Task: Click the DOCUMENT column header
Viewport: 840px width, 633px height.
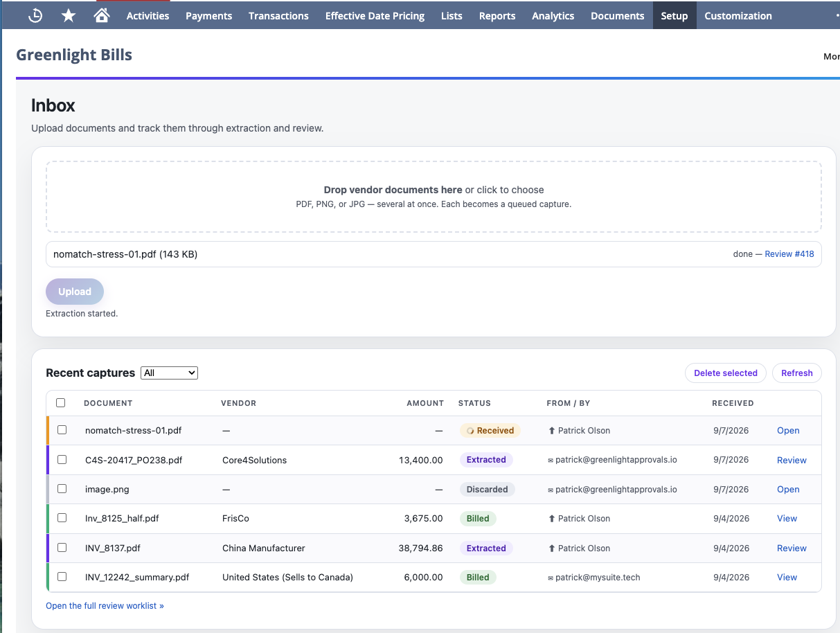Action: tap(108, 403)
